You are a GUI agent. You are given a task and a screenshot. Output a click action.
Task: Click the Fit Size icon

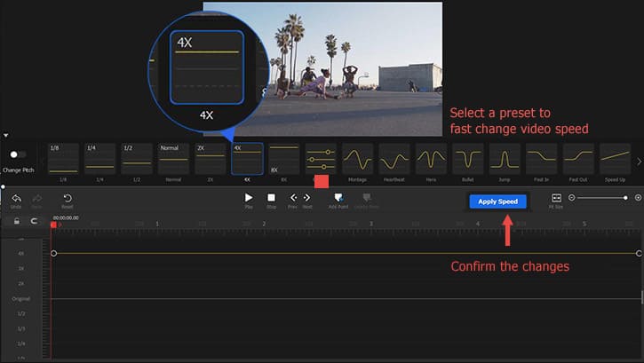pos(556,198)
